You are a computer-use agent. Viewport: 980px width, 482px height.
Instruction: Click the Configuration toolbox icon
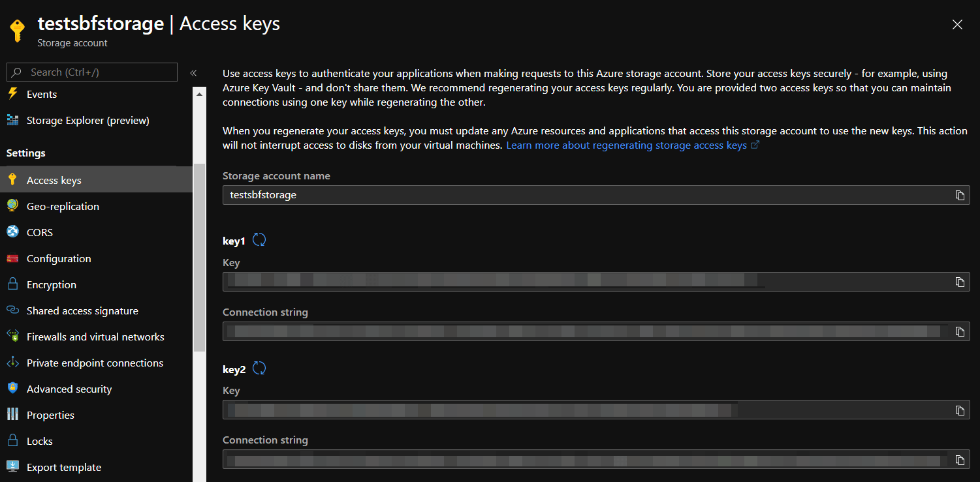point(12,258)
